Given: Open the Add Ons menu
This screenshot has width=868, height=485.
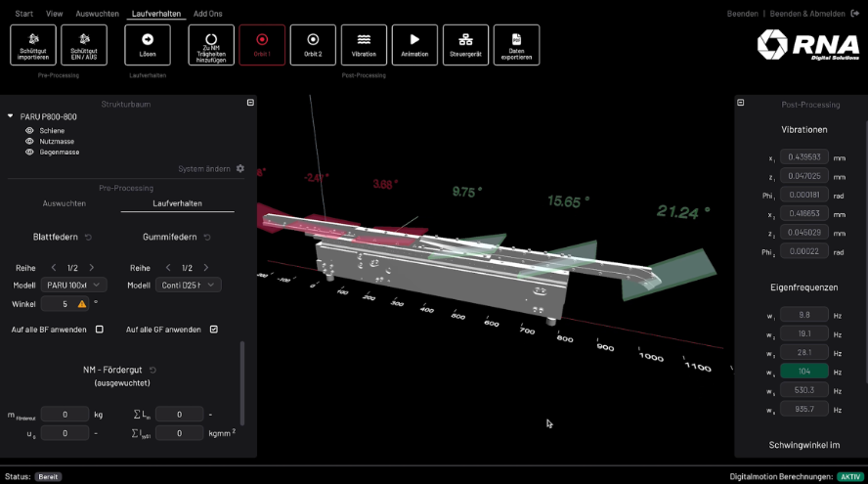Looking at the screenshot, I should point(207,14).
